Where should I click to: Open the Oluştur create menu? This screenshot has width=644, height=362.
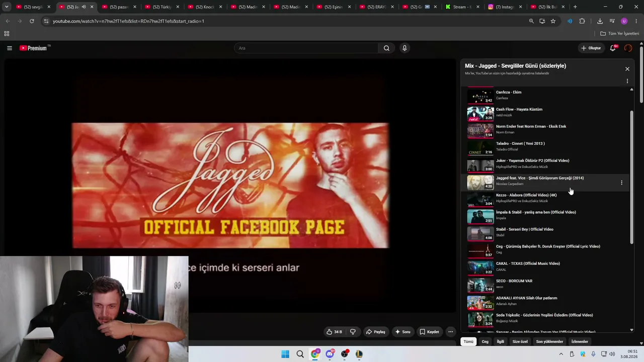[591, 48]
